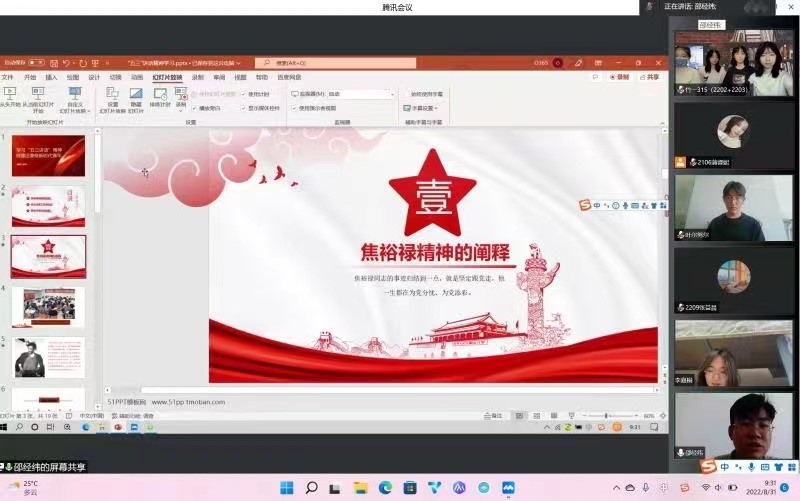
Task: Toggle the 使用计时 checkbox
Action: tap(243, 94)
